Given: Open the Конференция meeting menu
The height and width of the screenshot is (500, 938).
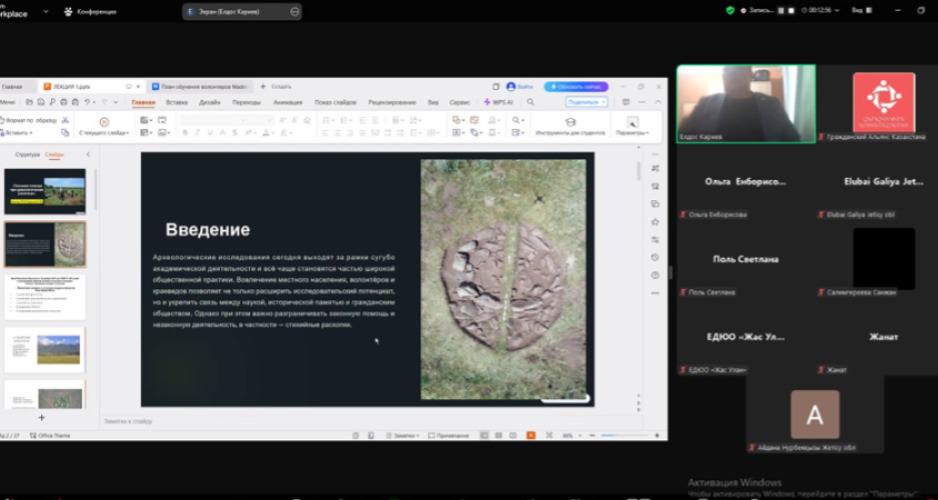Looking at the screenshot, I should pyautogui.click(x=90, y=11).
